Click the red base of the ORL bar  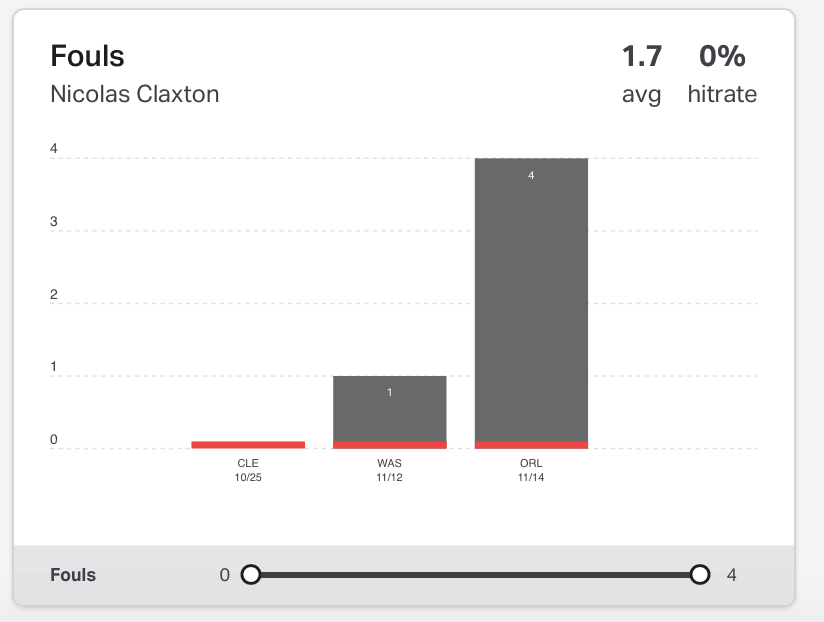(531, 445)
